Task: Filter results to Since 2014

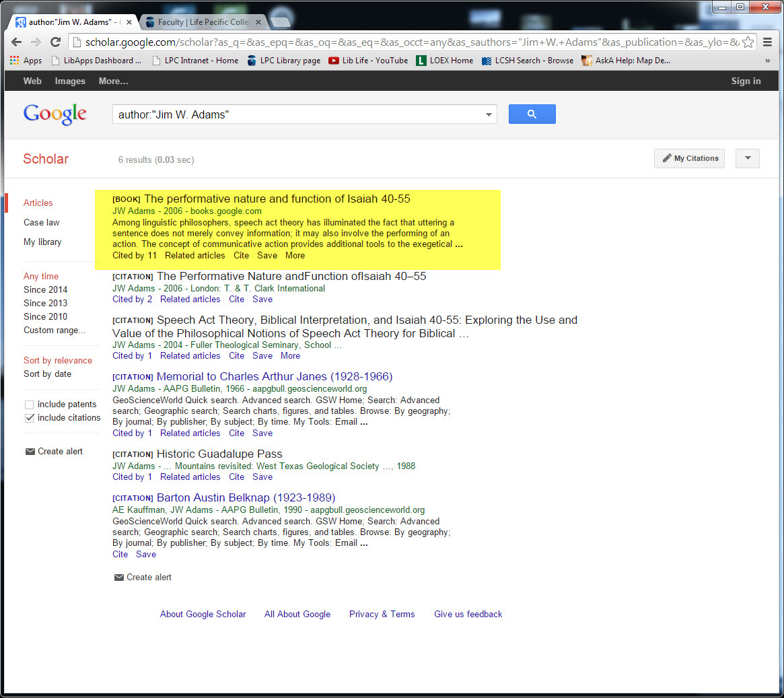Action: pyautogui.click(x=46, y=289)
